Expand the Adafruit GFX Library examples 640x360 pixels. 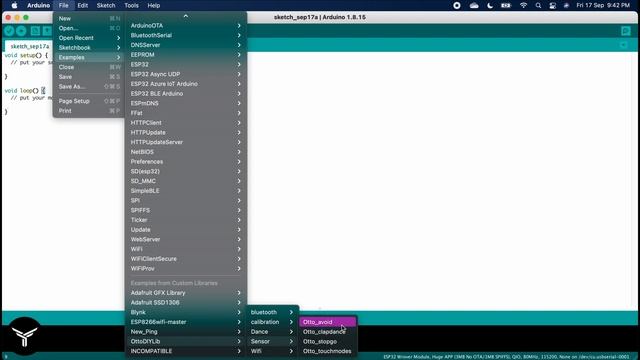pyautogui.click(x=186, y=293)
